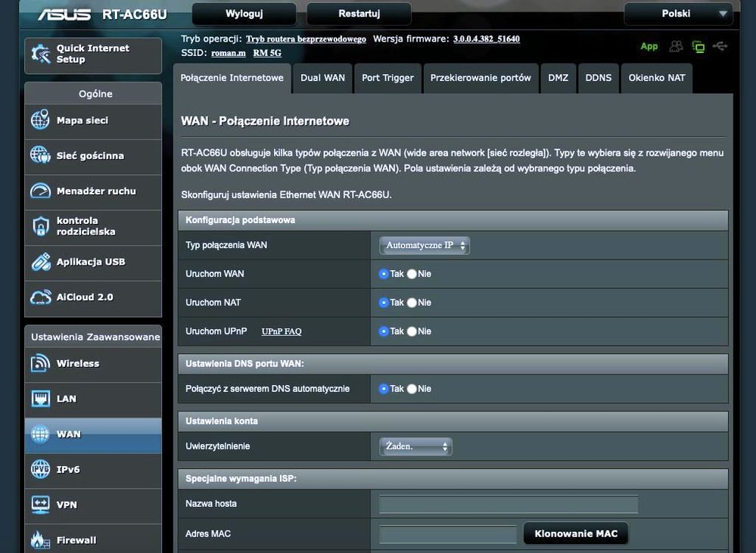Click the Restartuj button
Image resolution: width=756 pixels, height=553 pixels.
point(359,14)
